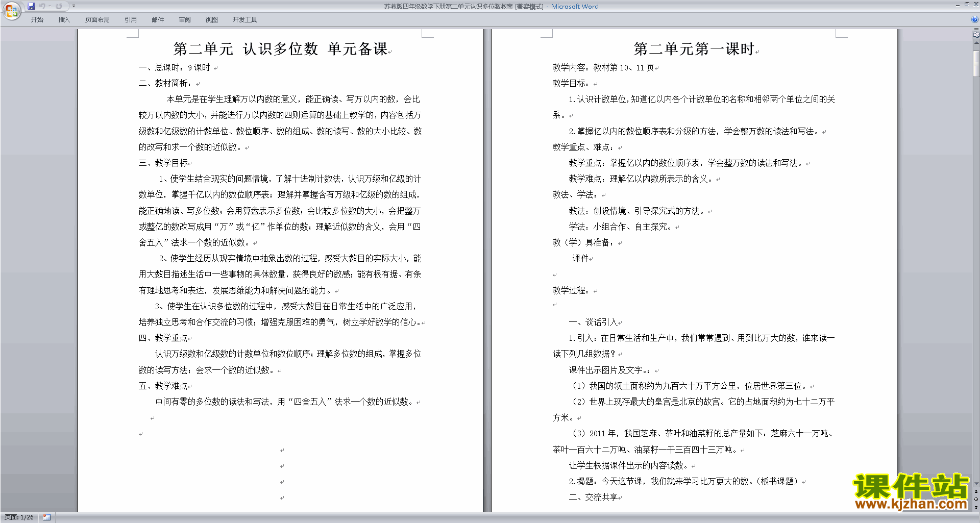This screenshot has width=980, height=523.
Task: Toggle the ruler icon above scrollbar
Action: tap(976, 35)
